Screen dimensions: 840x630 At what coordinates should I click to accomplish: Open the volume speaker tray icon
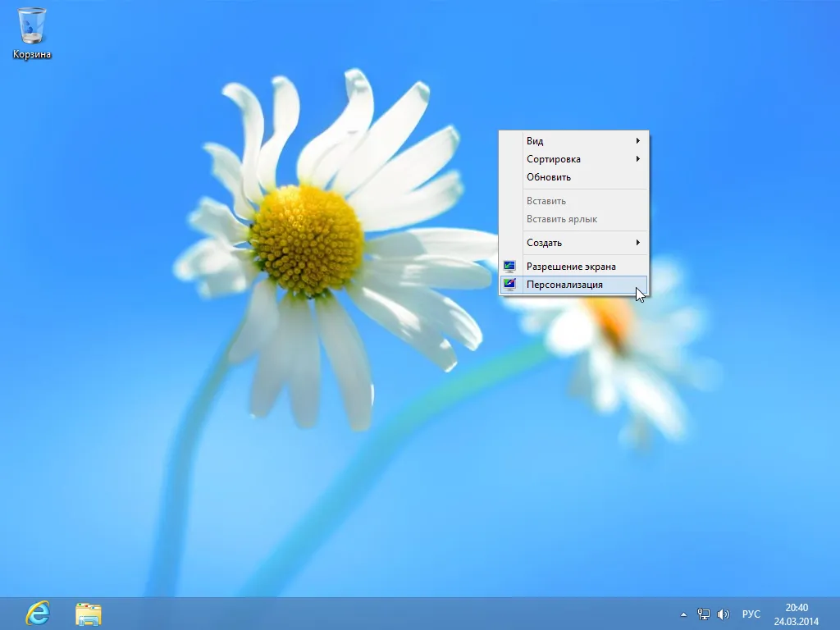click(x=723, y=614)
